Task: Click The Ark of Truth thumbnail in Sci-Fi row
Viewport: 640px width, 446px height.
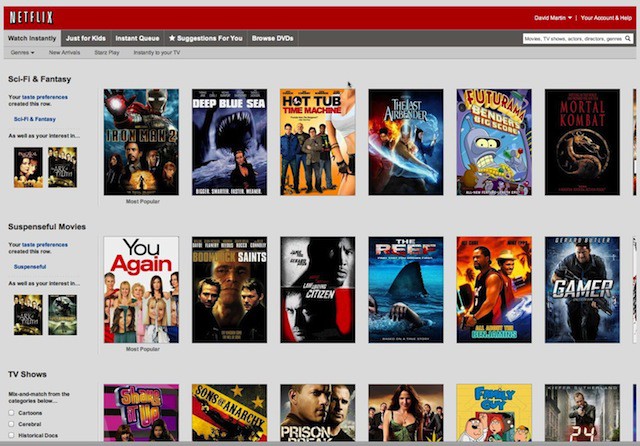Action: (x=62, y=167)
